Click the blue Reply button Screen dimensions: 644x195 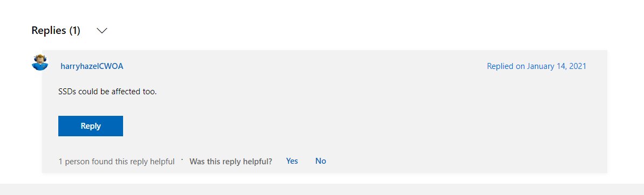pos(91,126)
